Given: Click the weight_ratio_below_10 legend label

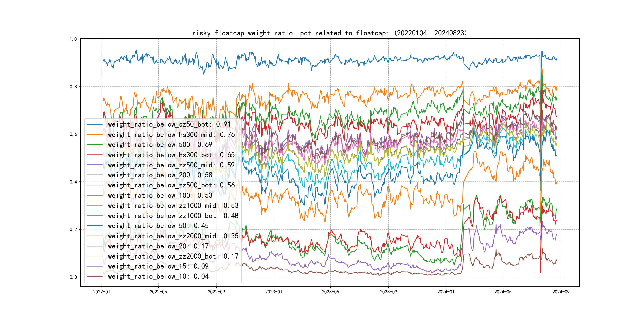Looking at the screenshot, I should coord(158,276).
